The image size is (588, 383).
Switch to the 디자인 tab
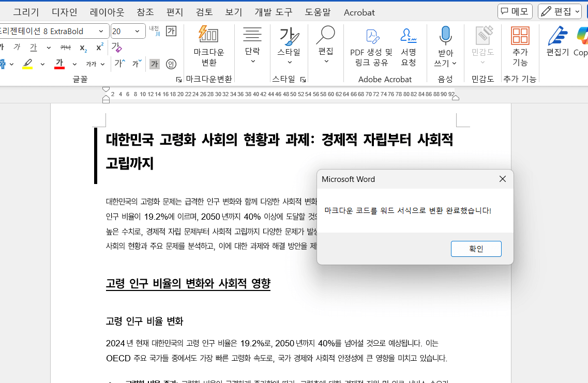[65, 12]
